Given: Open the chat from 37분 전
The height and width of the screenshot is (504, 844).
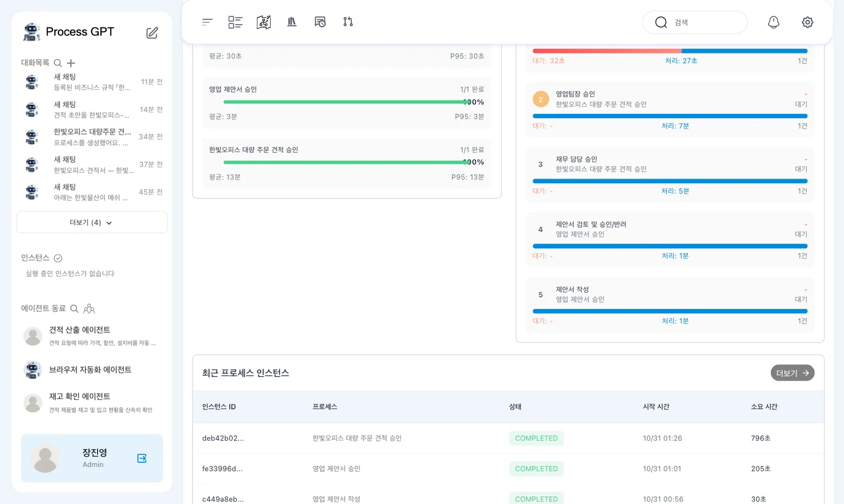Looking at the screenshot, I should coord(92,164).
